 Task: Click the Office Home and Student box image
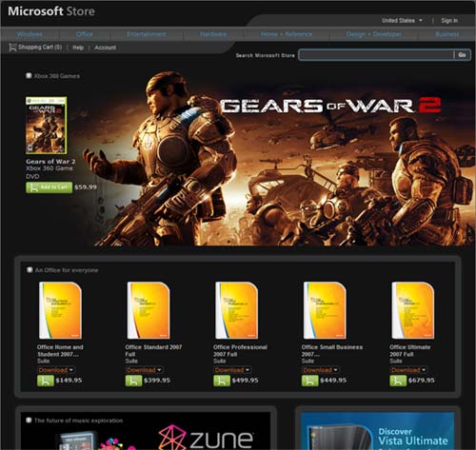(60, 310)
